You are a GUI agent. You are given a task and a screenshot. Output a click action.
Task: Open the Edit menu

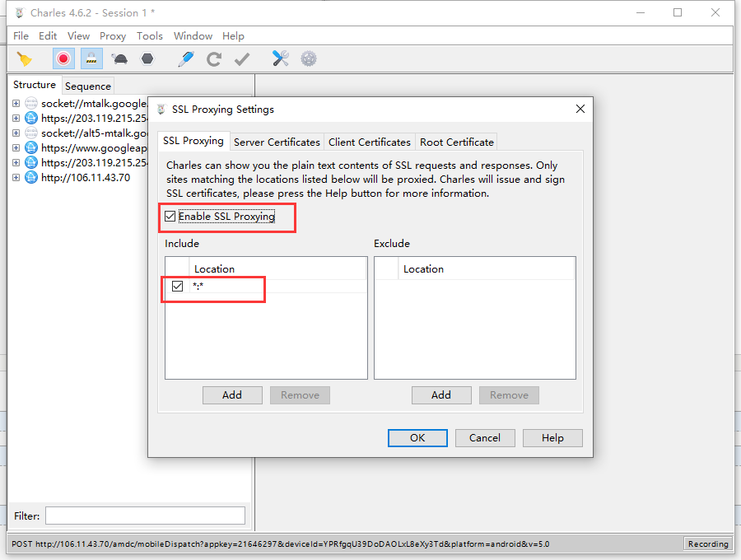[48, 36]
